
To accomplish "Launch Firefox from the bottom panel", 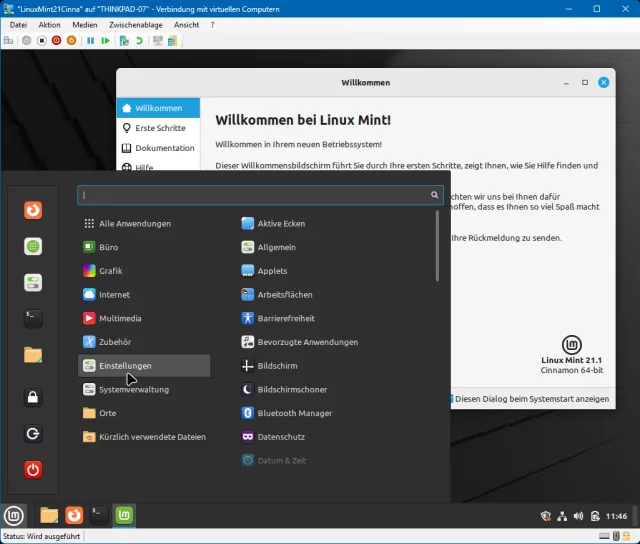I will tap(74, 515).
